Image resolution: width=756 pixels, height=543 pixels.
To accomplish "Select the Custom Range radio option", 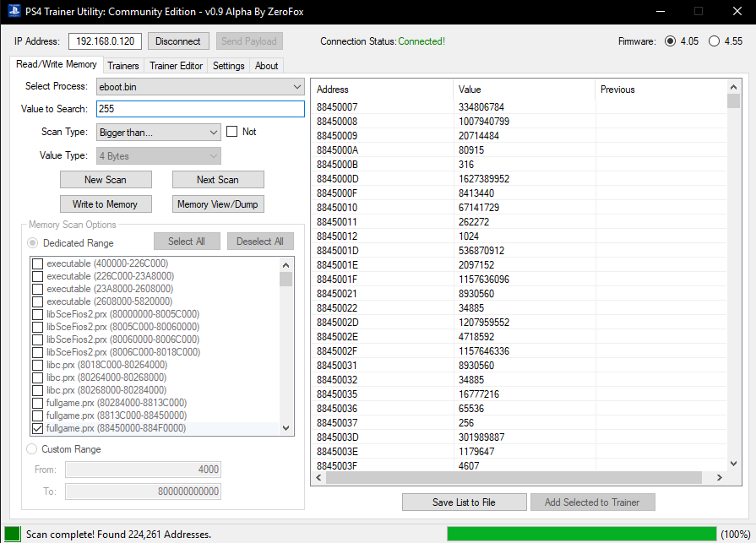I will (x=32, y=449).
